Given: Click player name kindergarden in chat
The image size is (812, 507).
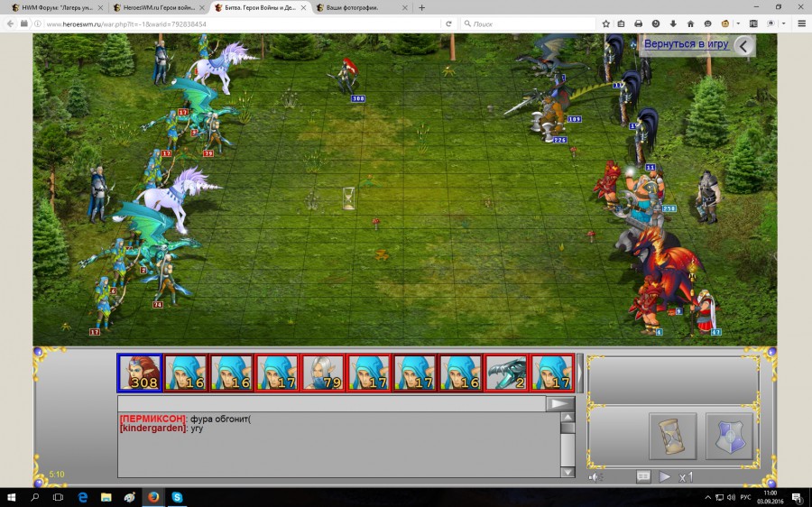Looking at the screenshot, I should (152, 429).
